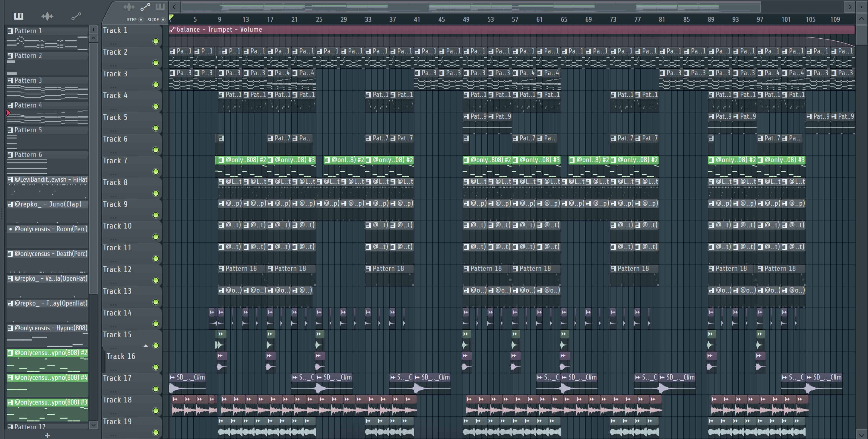Mute Track 10 with its green LED

[x=156, y=236]
